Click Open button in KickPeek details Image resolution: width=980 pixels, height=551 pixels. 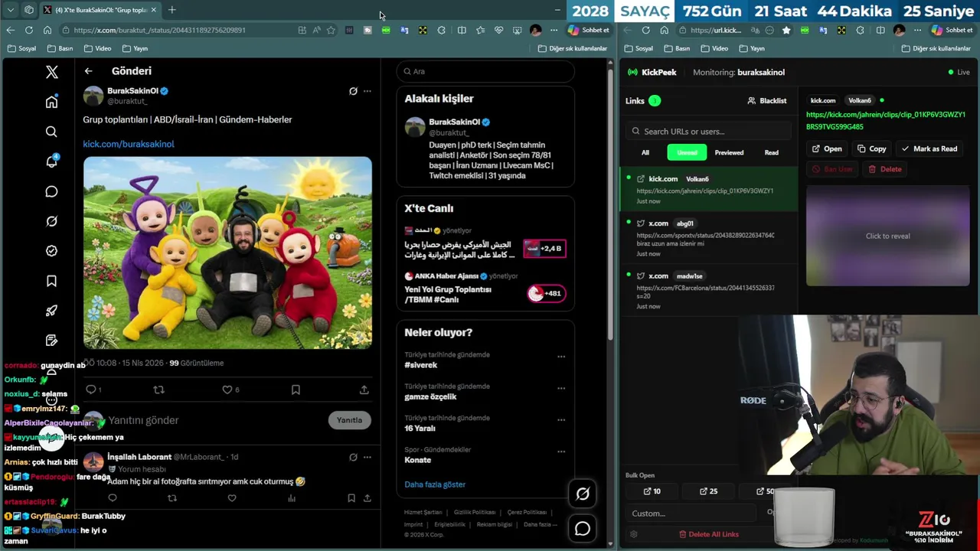point(827,148)
